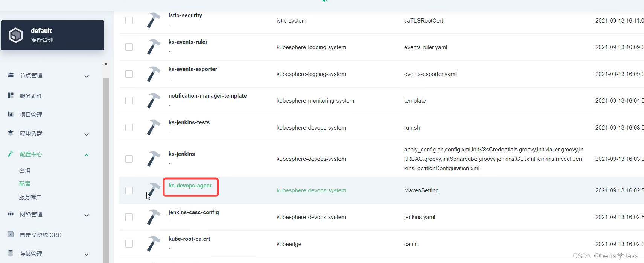Click the 配置中心 hammer icon
The width and height of the screenshot is (644, 263).
11,154
